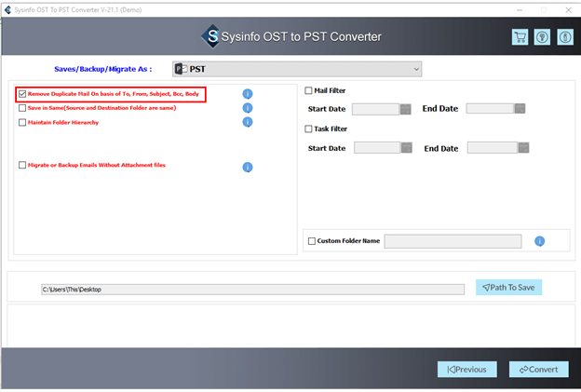Open Mail Filter End Date calendar picker
The height and width of the screenshot is (392, 581).
[x=520, y=109]
